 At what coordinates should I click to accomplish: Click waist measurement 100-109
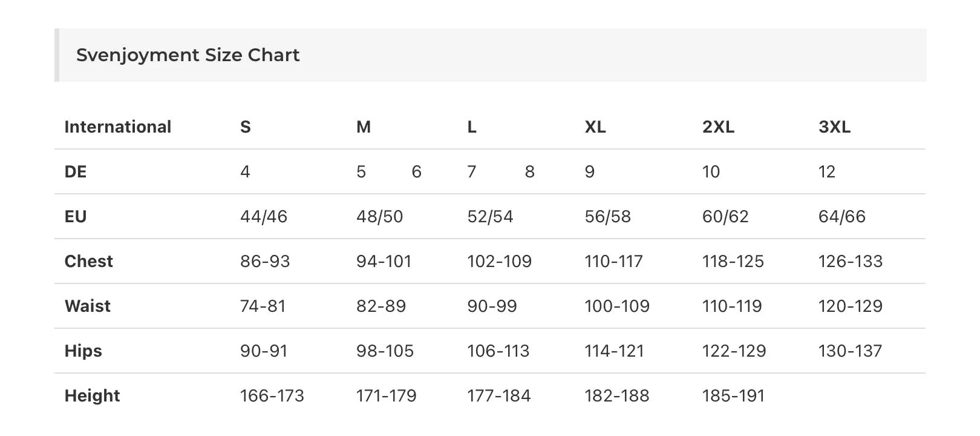(x=617, y=306)
